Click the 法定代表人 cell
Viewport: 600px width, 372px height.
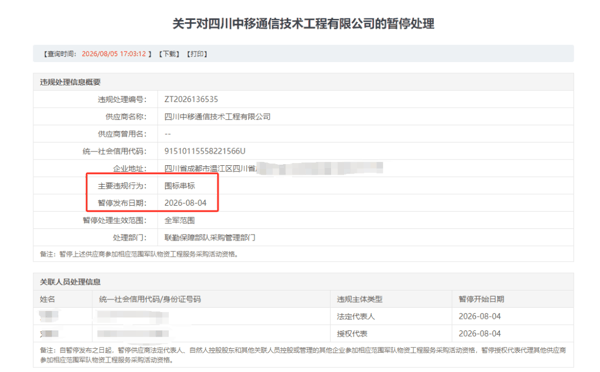point(355,317)
